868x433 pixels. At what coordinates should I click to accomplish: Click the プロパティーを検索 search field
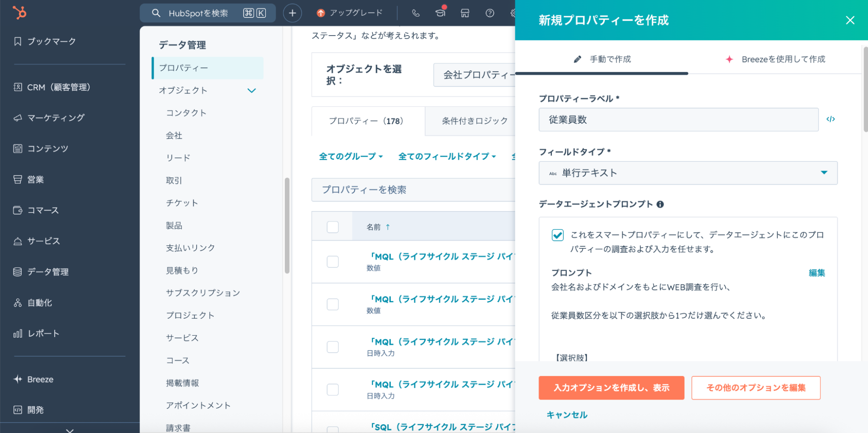point(413,190)
